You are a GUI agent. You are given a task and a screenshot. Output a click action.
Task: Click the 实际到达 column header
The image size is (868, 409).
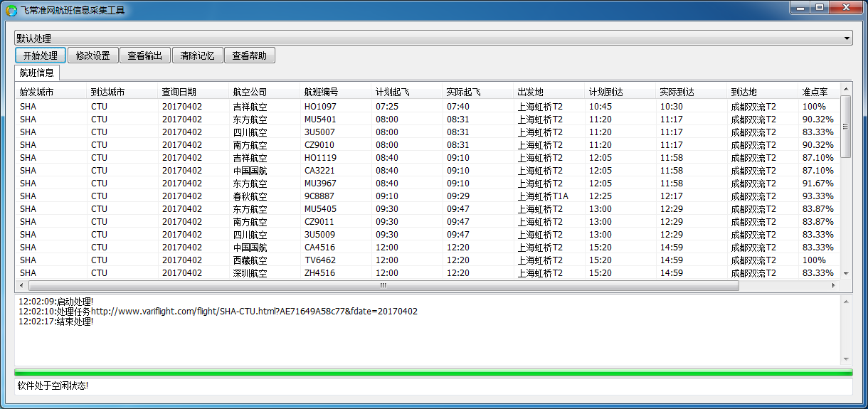click(692, 92)
